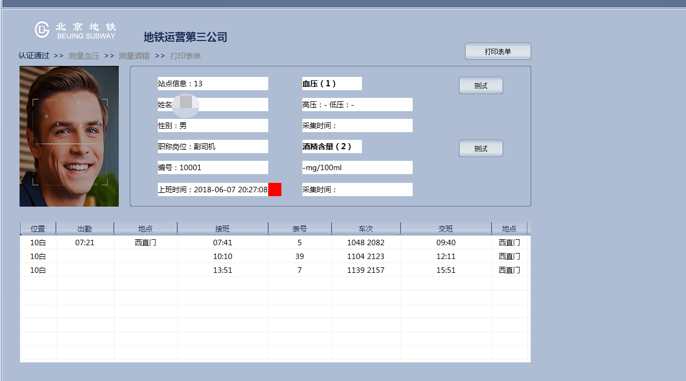Click 西直门 in the 09:40 row
This screenshot has width=686, height=381.
coord(509,243)
